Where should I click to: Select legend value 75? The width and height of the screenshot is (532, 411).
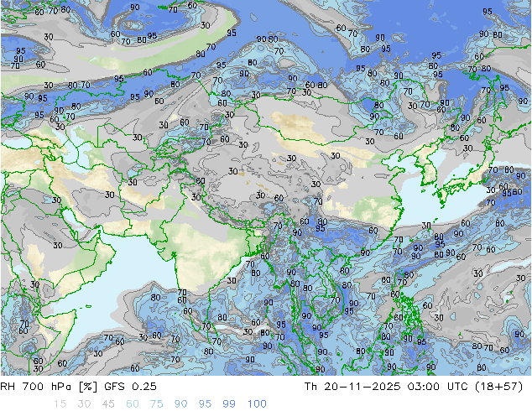click(156, 404)
